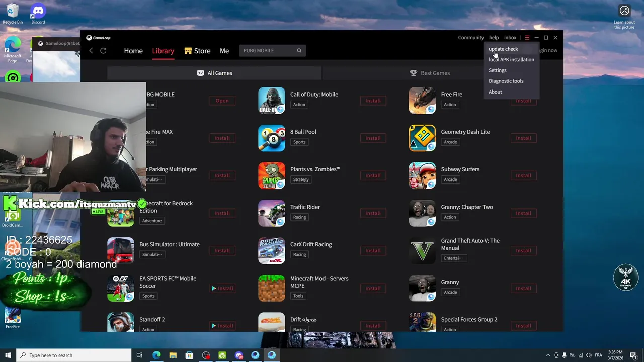Install EA SPORTS FC Mobile Soccer
This screenshot has width=644, height=362.
pos(222,288)
